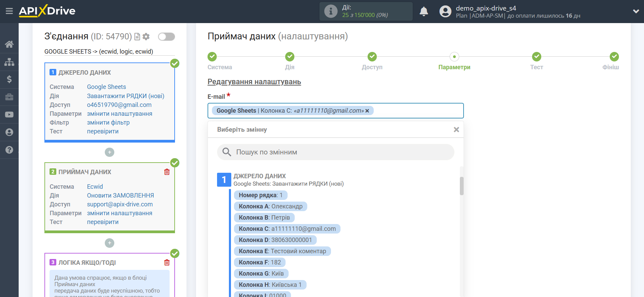Open the briefcase sidebar icon
Viewport: 644px width, 297px height.
[x=9, y=97]
